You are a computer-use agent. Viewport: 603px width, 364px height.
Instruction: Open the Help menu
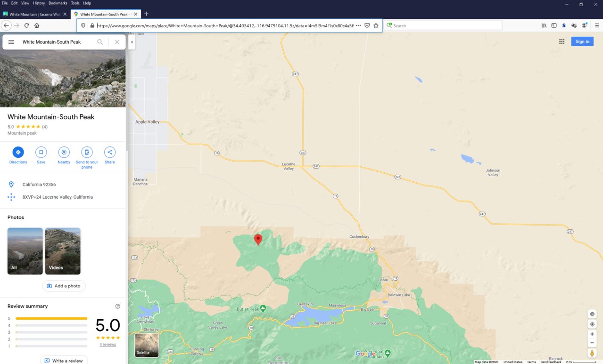(x=87, y=3)
